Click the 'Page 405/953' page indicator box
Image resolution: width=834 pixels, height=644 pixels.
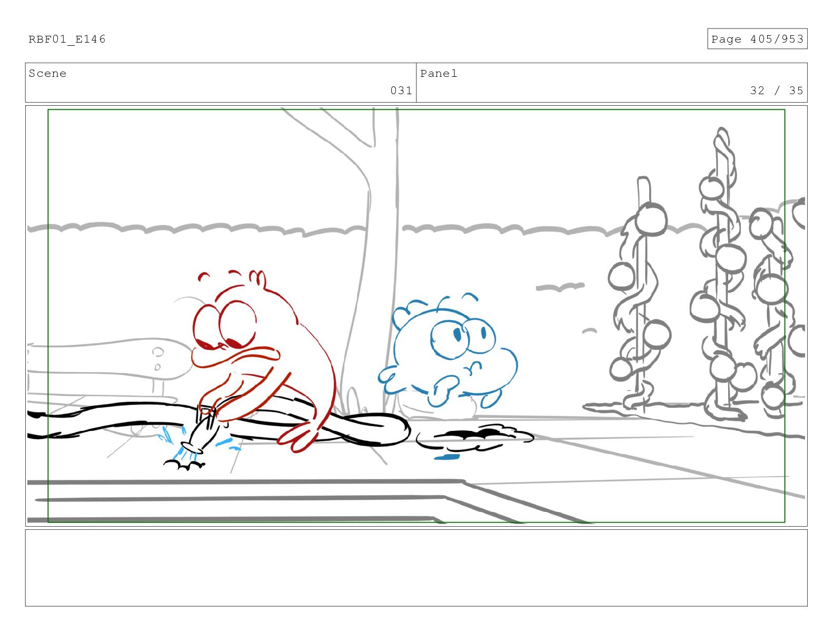tap(757, 39)
